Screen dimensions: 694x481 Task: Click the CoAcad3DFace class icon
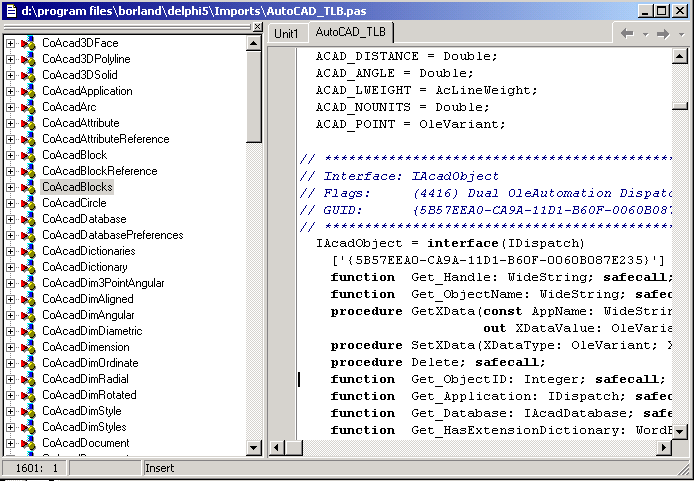(x=28, y=43)
